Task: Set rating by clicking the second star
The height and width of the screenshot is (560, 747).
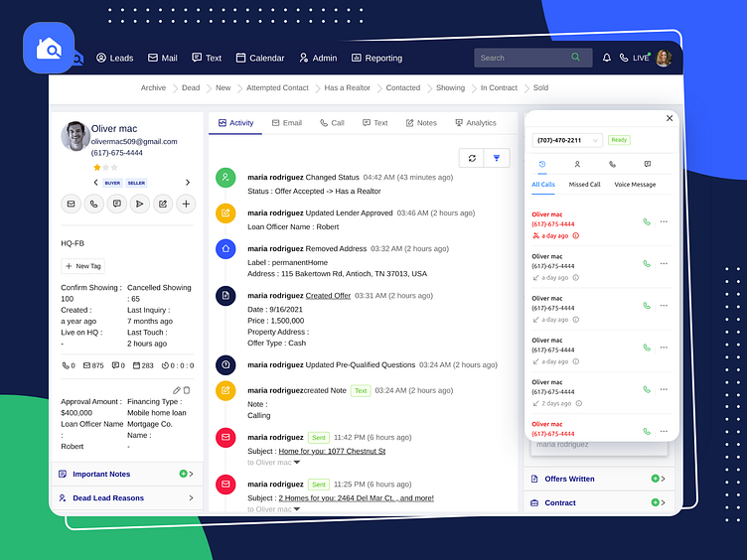Action: pos(105,168)
